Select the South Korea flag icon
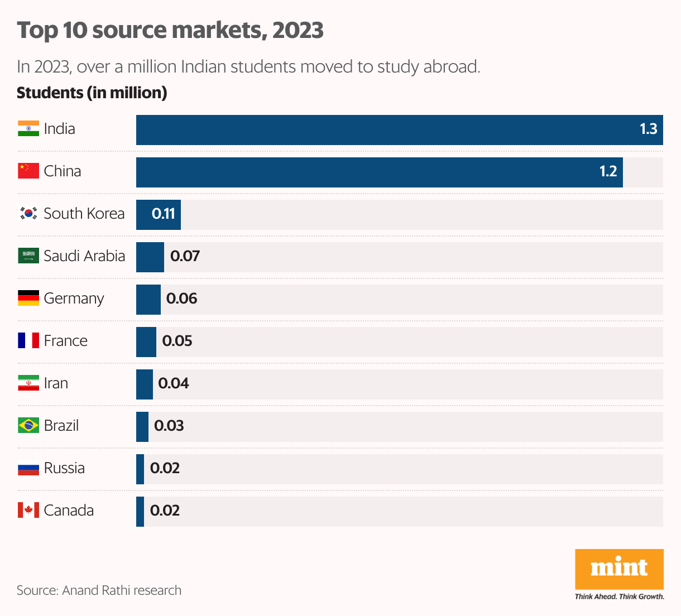Screen dimensions: 681x616 (28, 214)
